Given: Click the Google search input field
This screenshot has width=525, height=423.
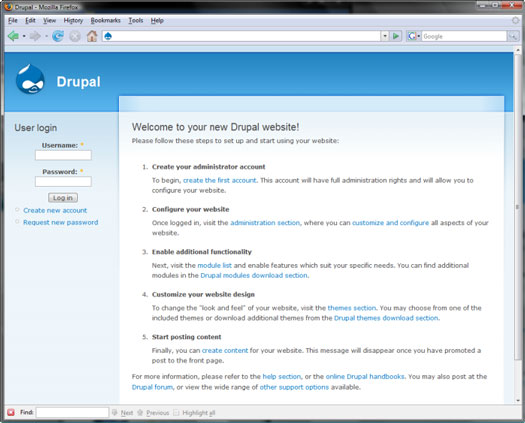Looking at the screenshot, I should [x=464, y=36].
